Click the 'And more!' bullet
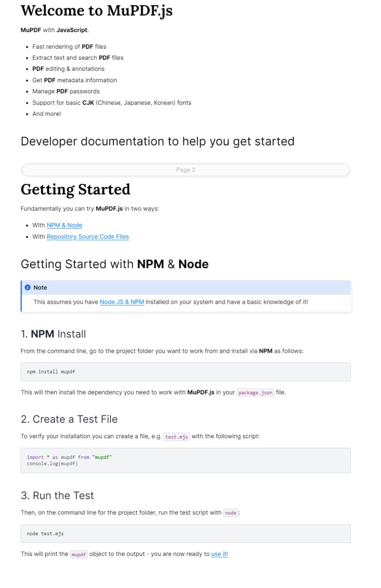This screenshot has width=381, height=588. click(47, 114)
